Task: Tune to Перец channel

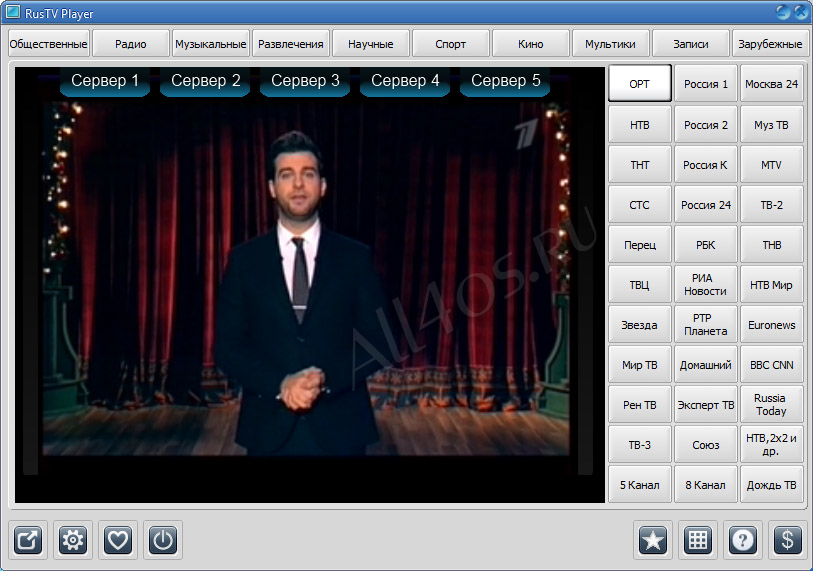Action: pos(639,244)
